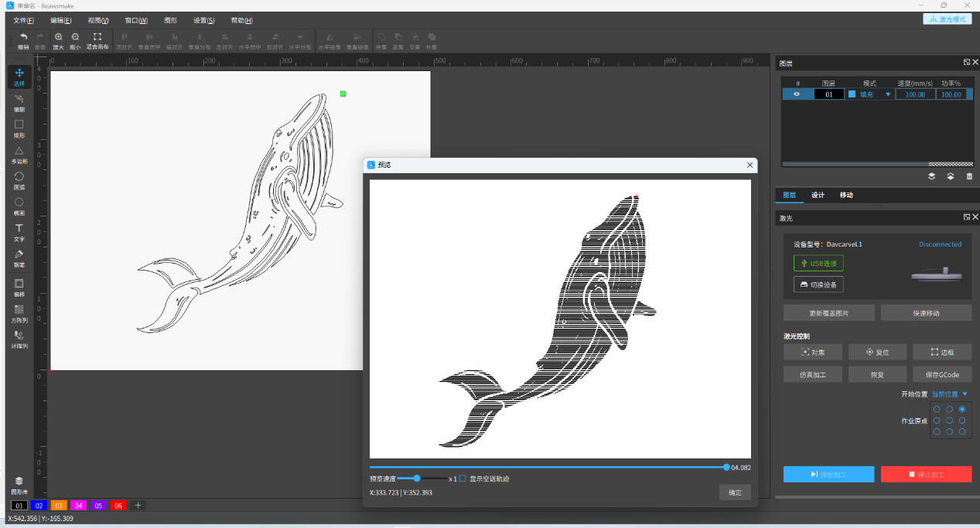Delete layer using trash icon
980x528 pixels.
click(x=969, y=176)
